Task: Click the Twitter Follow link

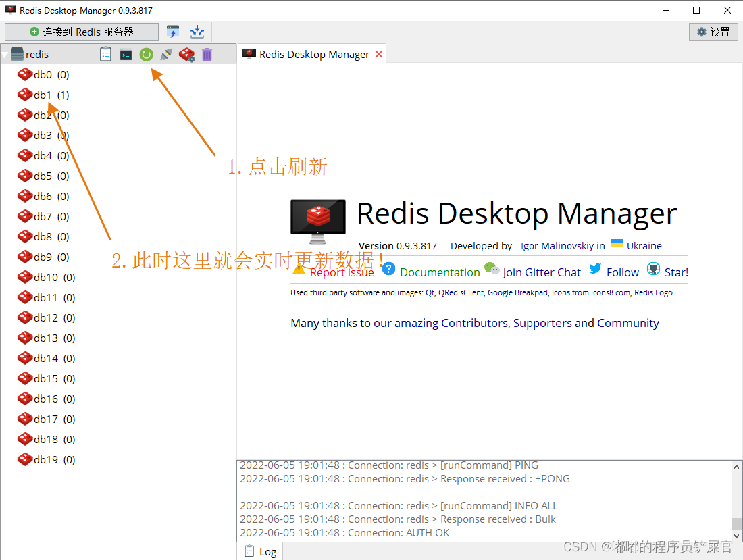Action: click(x=623, y=272)
